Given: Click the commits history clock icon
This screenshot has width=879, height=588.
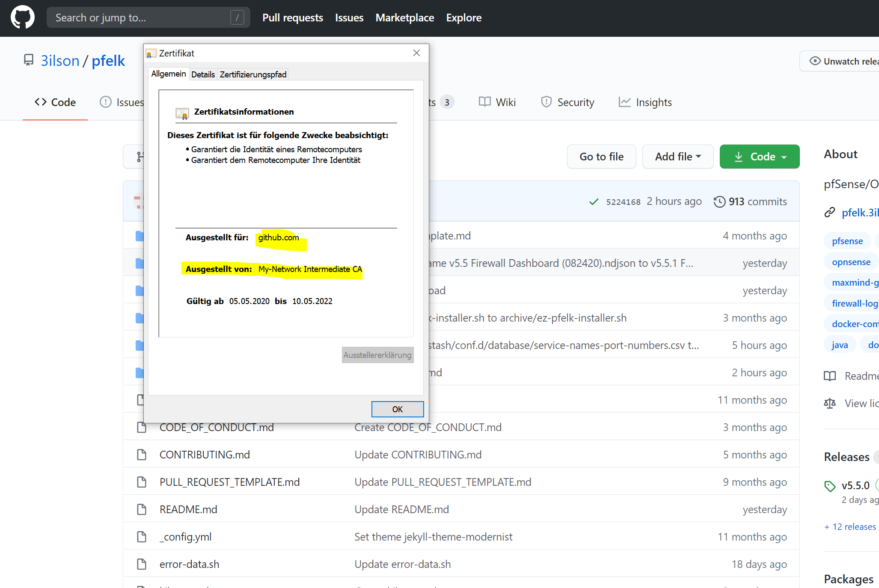Looking at the screenshot, I should 719,201.
